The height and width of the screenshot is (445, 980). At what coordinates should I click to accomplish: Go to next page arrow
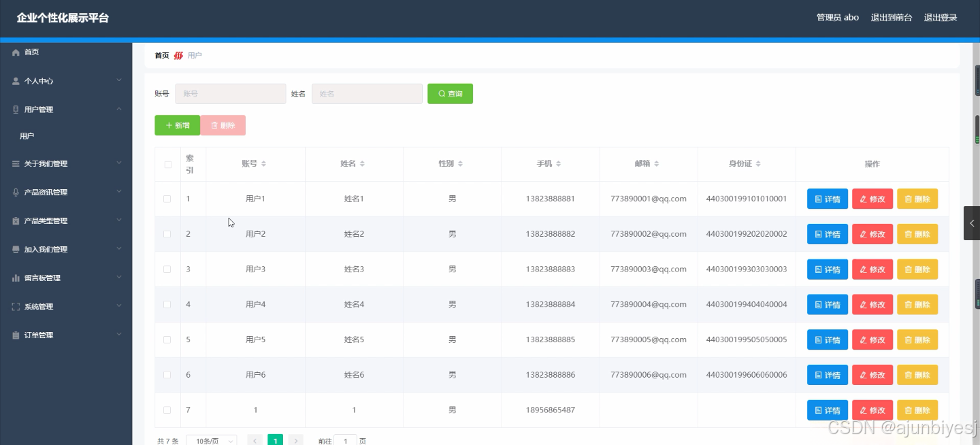[296, 441]
